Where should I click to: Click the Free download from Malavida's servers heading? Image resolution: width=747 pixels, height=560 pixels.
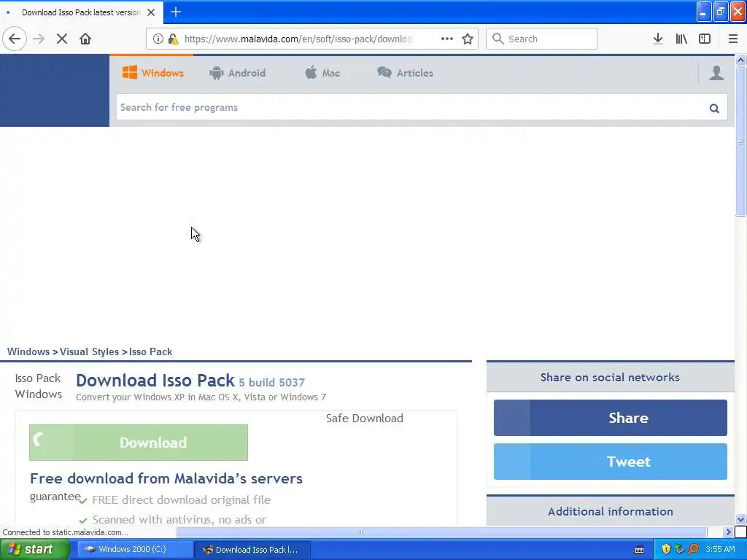[166, 478]
